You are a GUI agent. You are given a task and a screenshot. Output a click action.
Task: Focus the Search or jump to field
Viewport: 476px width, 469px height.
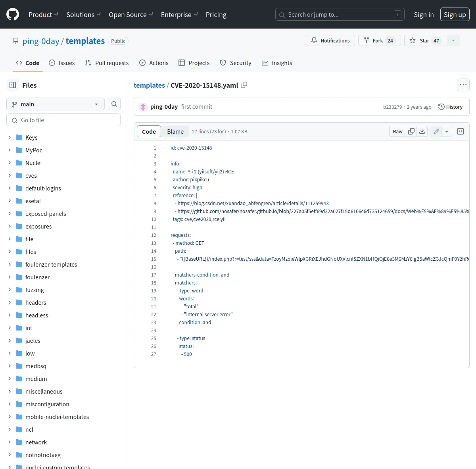coord(340,15)
